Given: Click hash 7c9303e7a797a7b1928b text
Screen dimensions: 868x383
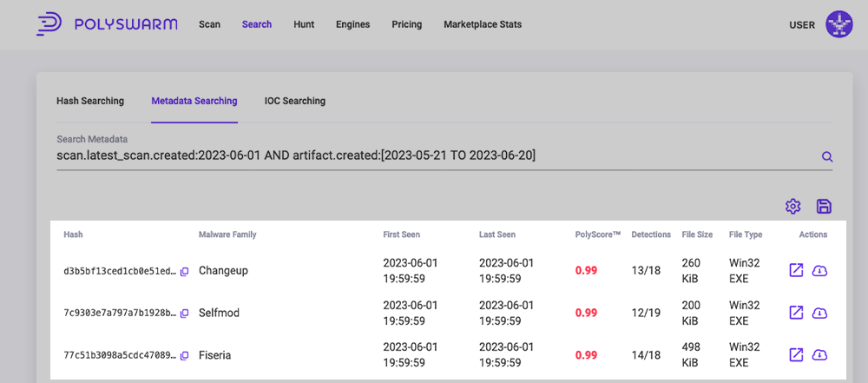Looking at the screenshot, I should point(120,314).
